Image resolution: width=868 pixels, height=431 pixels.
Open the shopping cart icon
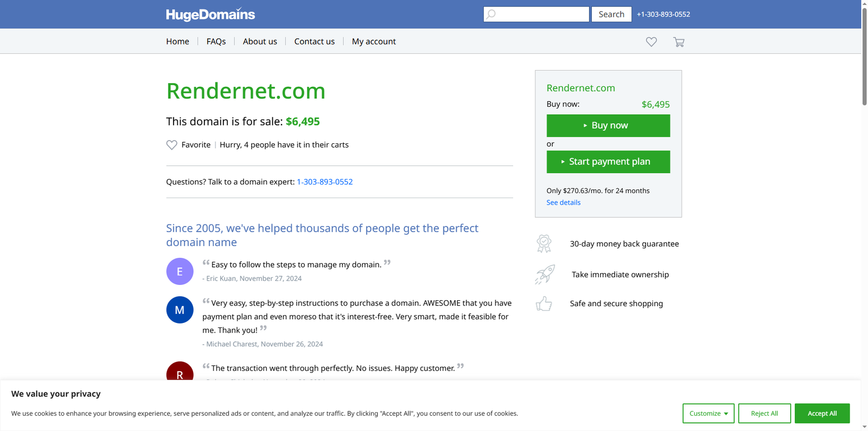pos(679,42)
